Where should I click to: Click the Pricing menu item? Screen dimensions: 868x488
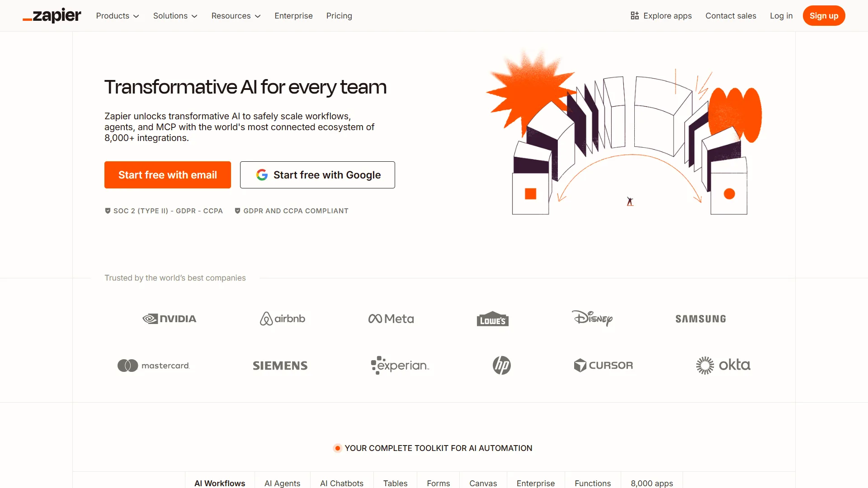339,16
